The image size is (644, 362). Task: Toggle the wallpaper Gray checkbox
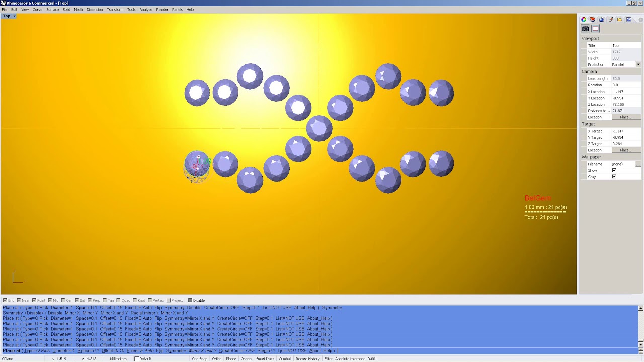pyautogui.click(x=614, y=177)
